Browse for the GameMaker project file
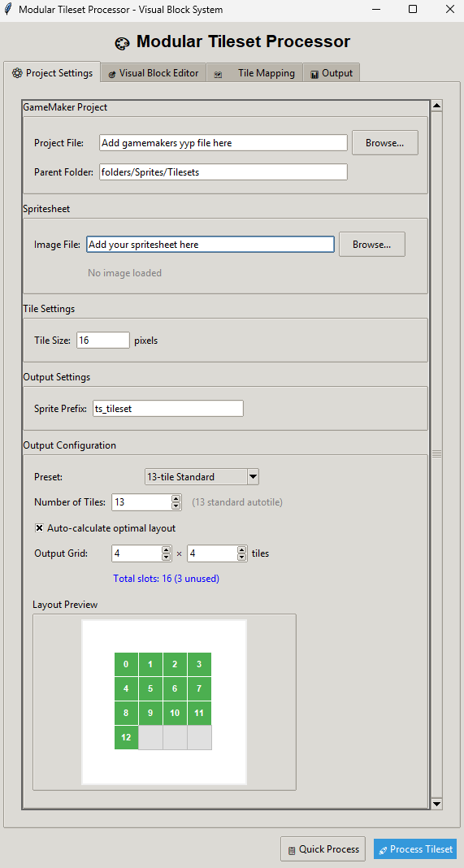This screenshot has width=464, height=868. point(385,143)
